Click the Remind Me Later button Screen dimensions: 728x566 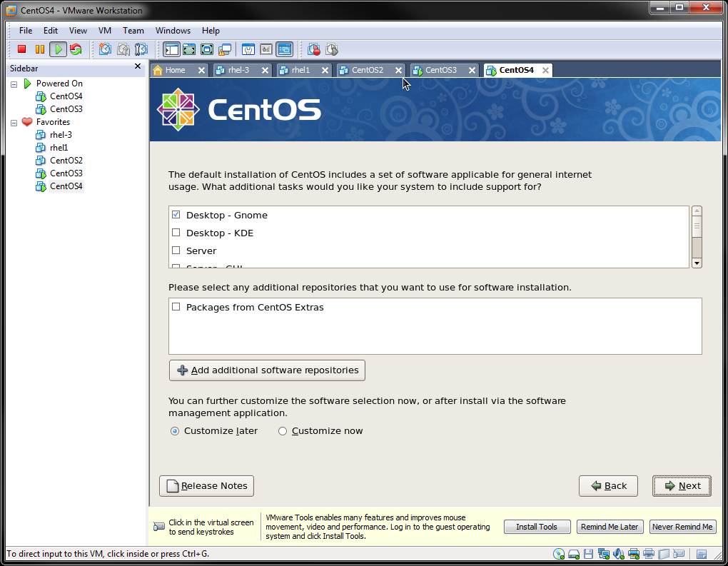[610, 527]
